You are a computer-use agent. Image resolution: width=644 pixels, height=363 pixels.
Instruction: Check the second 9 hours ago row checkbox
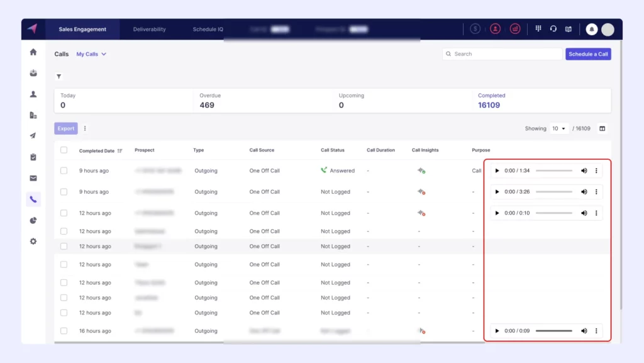(x=64, y=192)
